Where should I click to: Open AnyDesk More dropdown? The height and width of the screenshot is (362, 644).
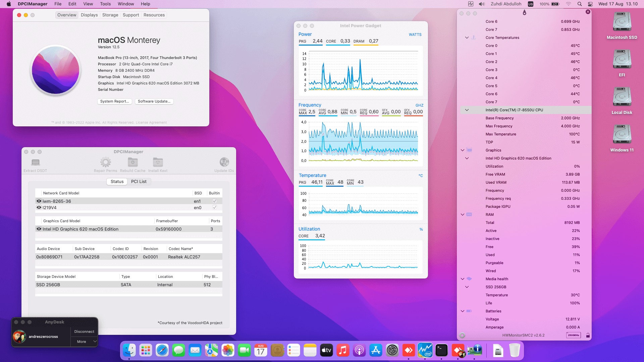84,342
